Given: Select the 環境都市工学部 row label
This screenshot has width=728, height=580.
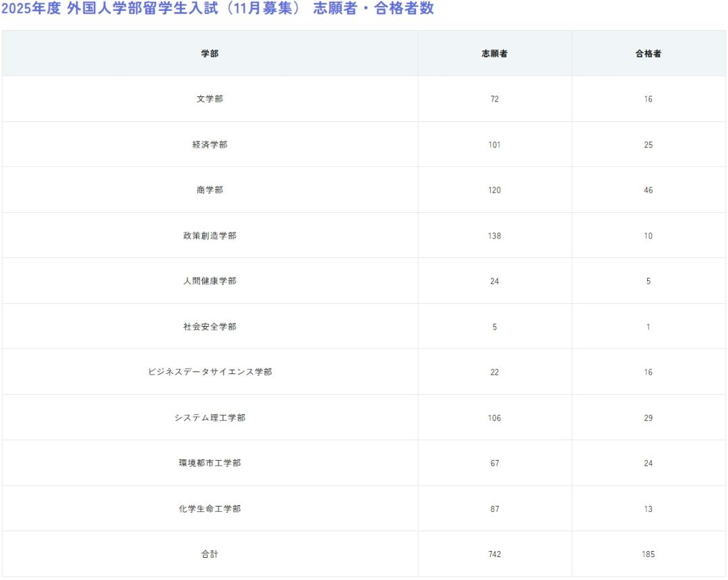Looking at the screenshot, I should (x=210, y=463).
